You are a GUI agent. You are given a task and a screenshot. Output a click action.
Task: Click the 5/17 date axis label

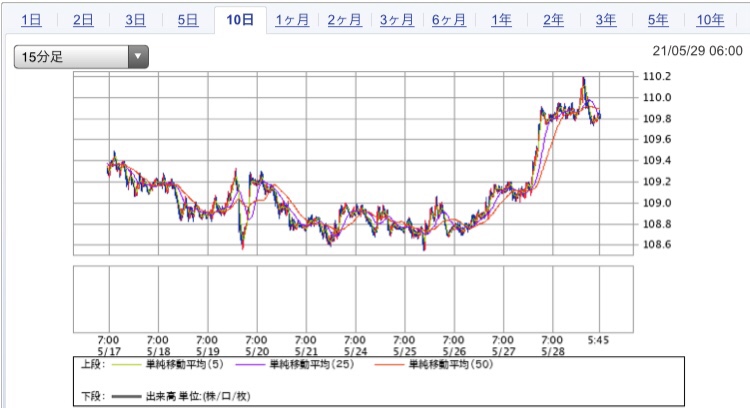[109, 352]
